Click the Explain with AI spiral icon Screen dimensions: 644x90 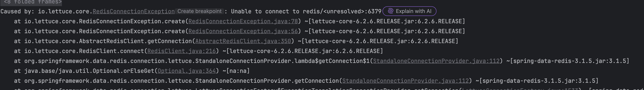391,11
